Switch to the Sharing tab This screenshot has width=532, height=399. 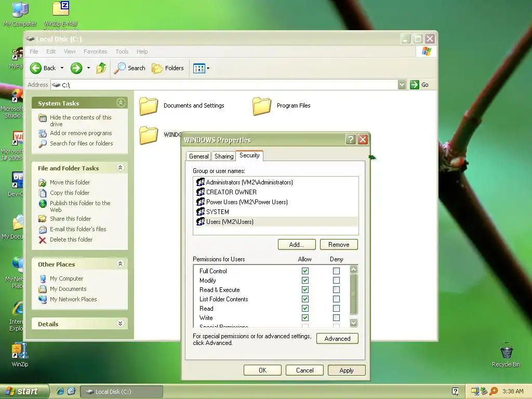click(x=224, y=156)
